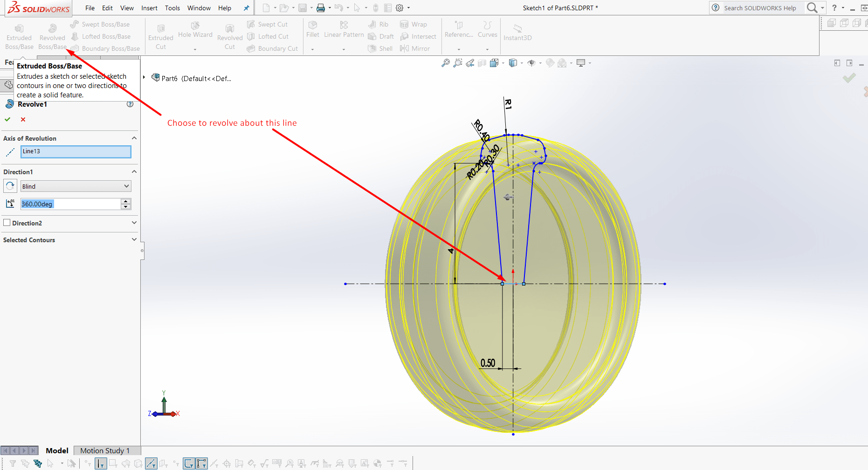Select the Shell feature tool
This screenshot has width=868, height=470.
pyautogui.click(x=380, y=48)
